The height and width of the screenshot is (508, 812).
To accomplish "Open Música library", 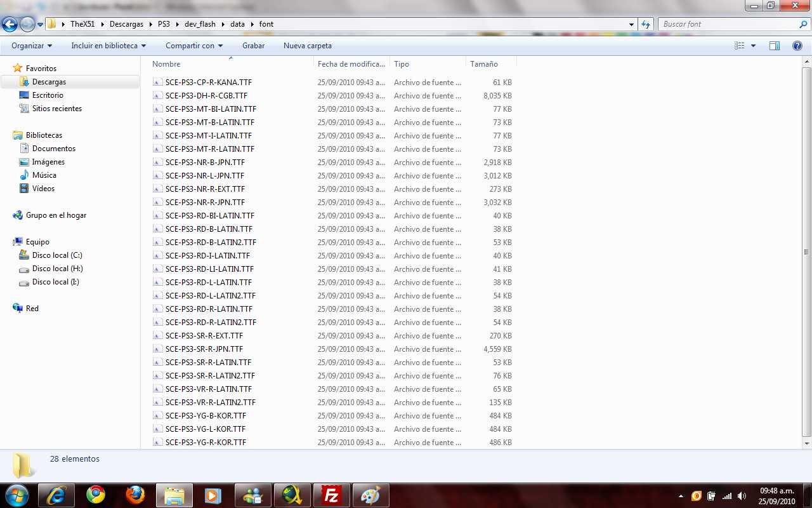I will [x=44, y=175].
